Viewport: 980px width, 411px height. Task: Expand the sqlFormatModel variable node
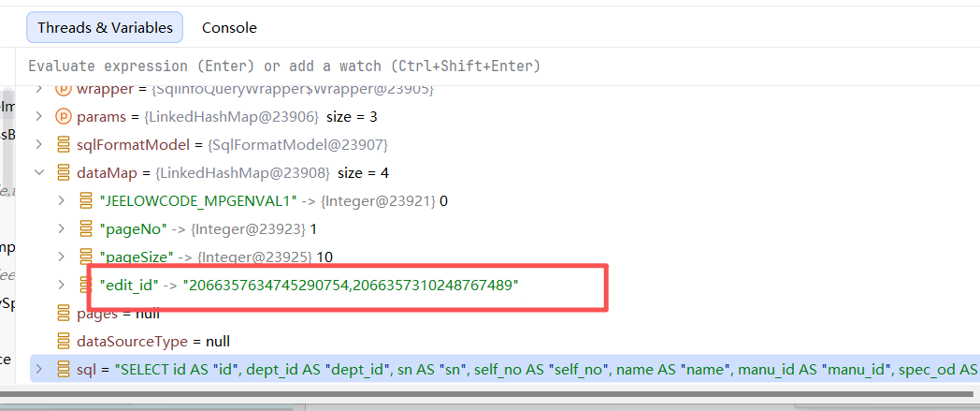pos(39,144)
